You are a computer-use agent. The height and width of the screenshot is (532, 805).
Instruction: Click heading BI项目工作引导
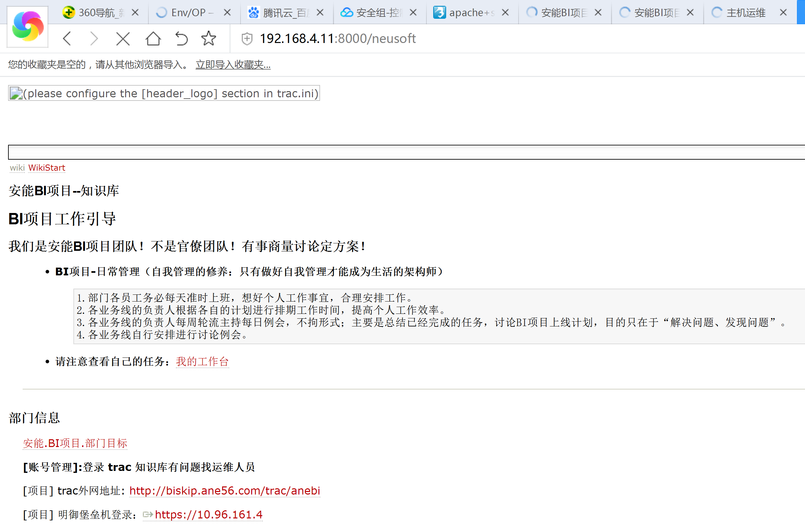pos(62,218)
